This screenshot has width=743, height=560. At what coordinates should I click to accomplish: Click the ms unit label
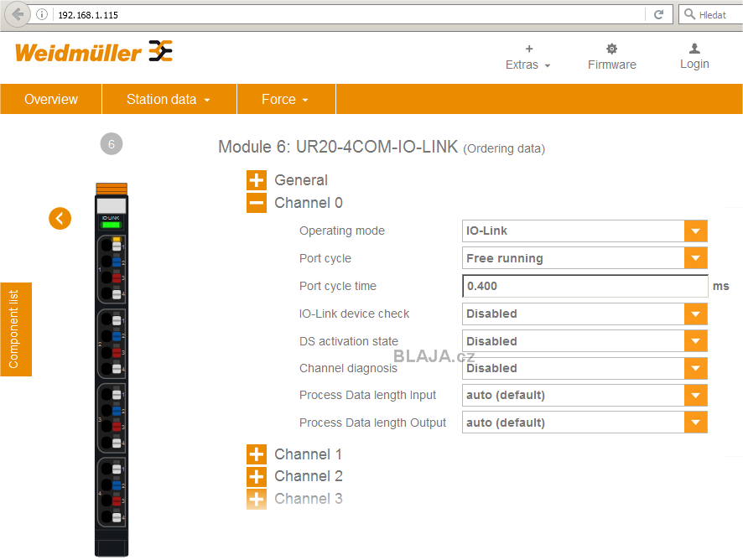tap(720, 286)
